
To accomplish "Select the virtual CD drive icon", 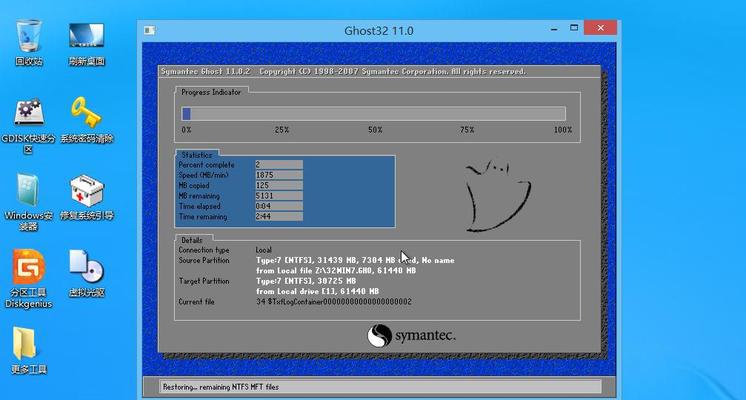I will pyautogui.click(x=86, y=273).
